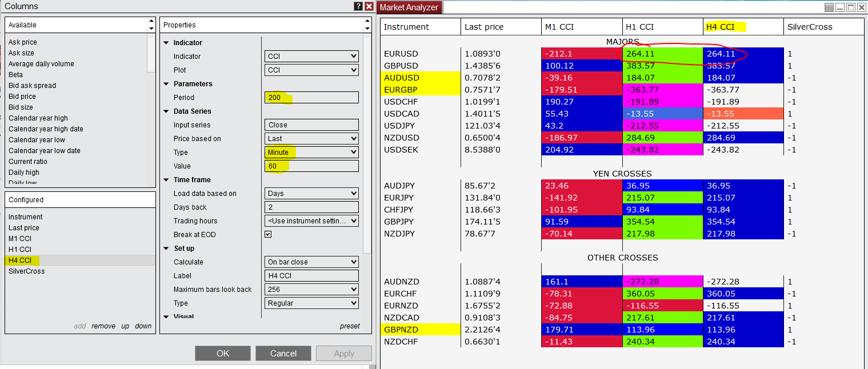Viewport: 868px width, 369px height.
Task: Open the Type dropdown showing Minute
Action: click(312, 153)
